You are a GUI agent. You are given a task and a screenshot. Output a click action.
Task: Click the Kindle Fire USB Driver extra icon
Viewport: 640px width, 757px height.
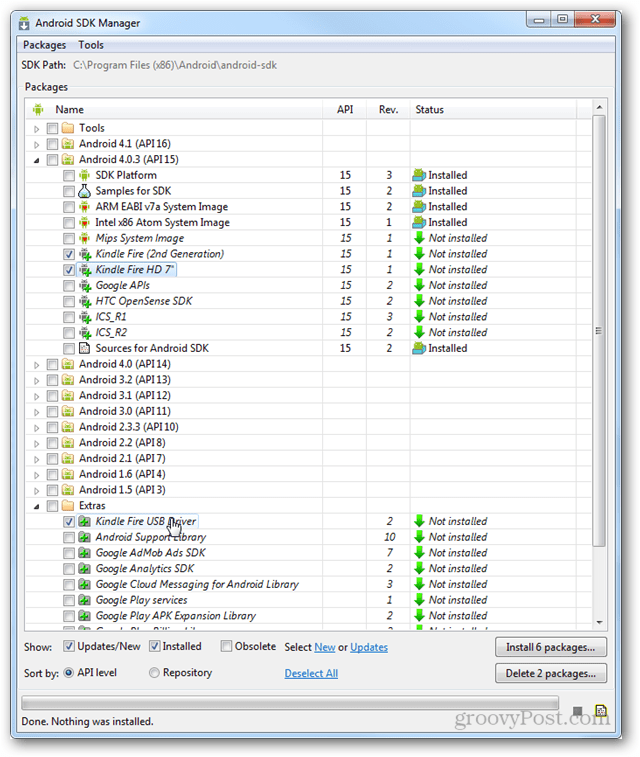pyautogui.click(x=84, y=521)
